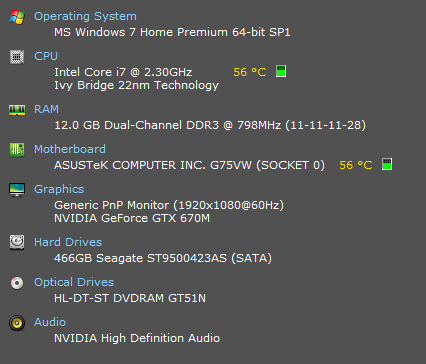This screenshot has height=364, width=426.
Task: Click the Graphics monitor icon
Action: coord(17,190)
